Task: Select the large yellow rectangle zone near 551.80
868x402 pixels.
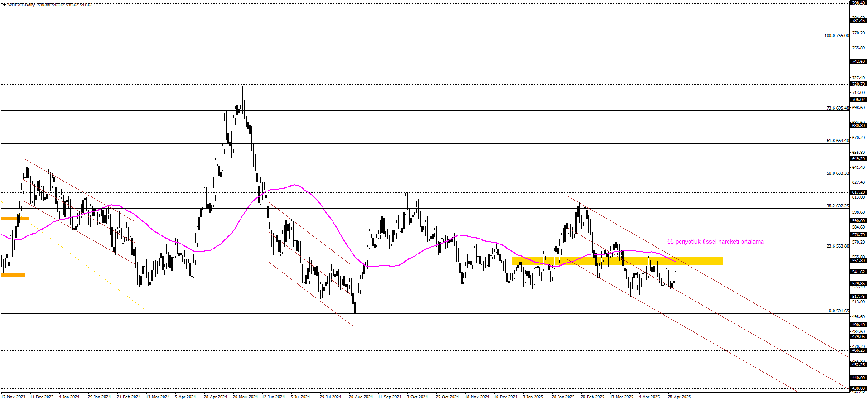Action: [617, 261]
